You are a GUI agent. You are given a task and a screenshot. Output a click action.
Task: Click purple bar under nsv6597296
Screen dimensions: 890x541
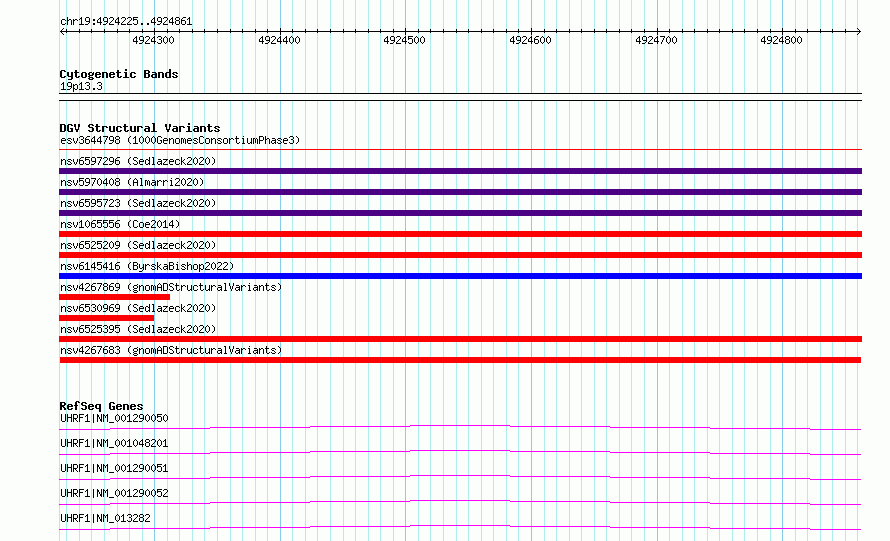click(x=460, y=171)
